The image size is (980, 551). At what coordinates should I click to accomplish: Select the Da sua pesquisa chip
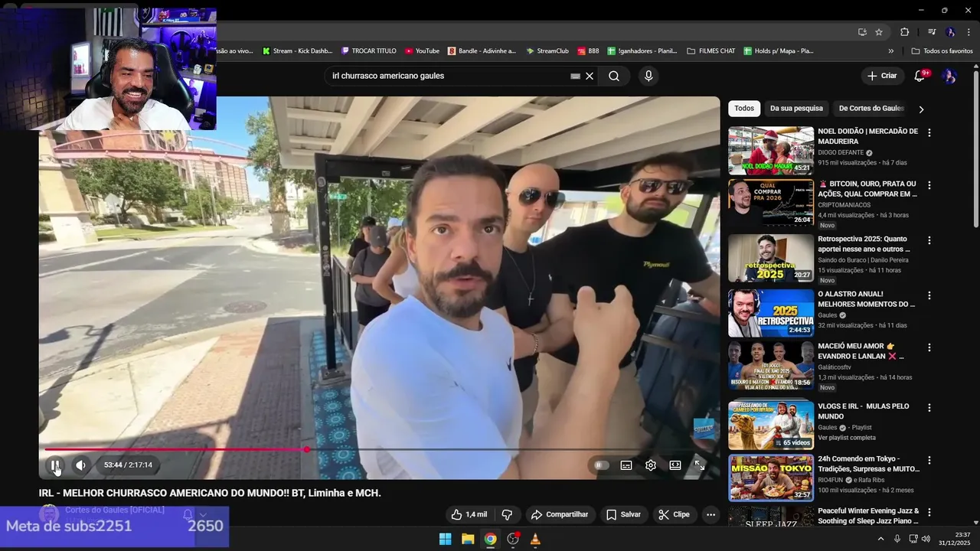coord(796,108)
